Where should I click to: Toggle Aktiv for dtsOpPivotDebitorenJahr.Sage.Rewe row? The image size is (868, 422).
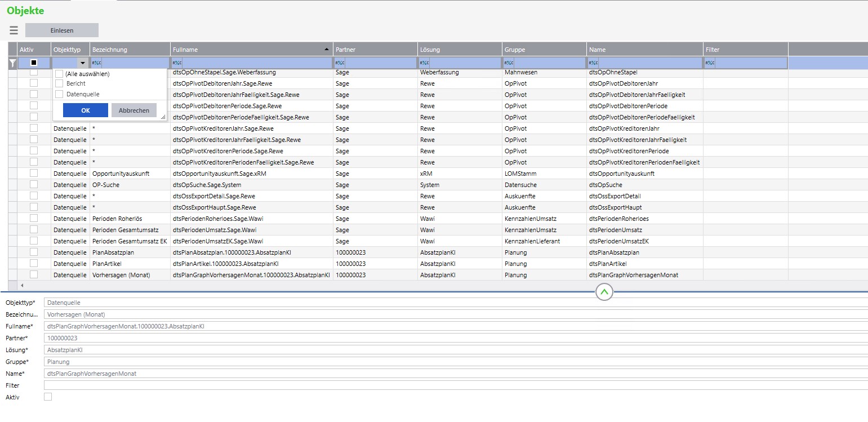34,83
